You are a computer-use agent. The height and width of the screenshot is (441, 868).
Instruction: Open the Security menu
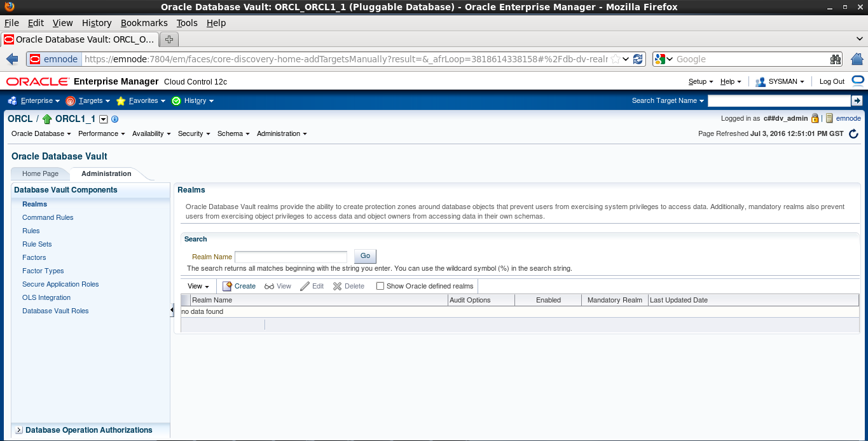[194, 133]
